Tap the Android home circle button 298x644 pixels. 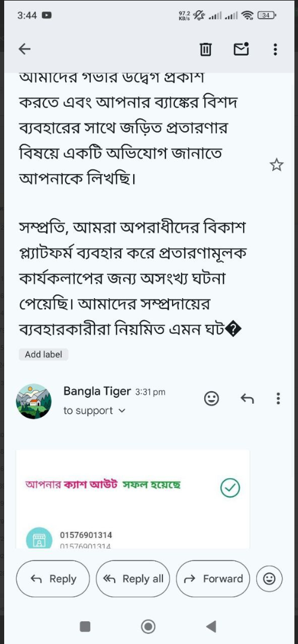[148, 626]
